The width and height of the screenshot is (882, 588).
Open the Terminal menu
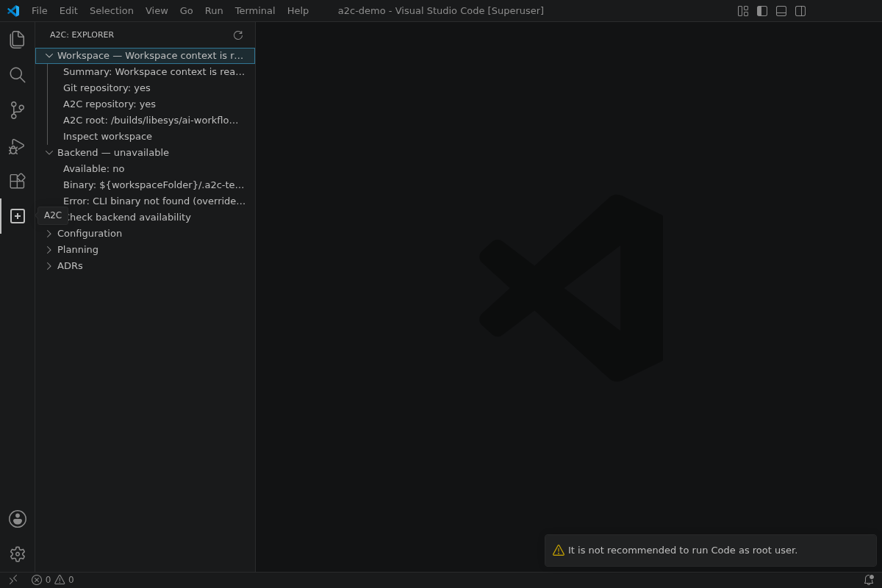(x=255, y=11)
